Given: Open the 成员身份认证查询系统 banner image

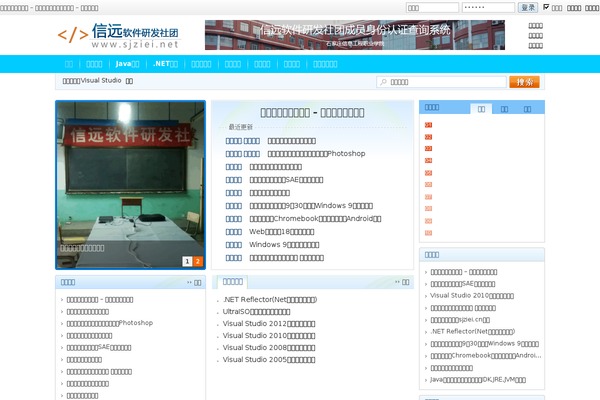Looking at the screenshot, I should point(355,35).
